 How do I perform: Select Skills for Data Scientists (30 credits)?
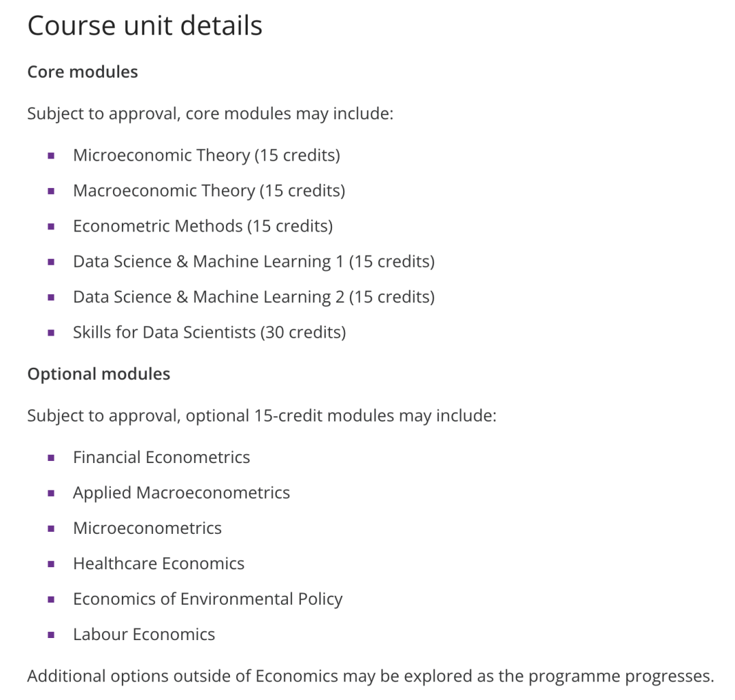click(x=210, y=332)
